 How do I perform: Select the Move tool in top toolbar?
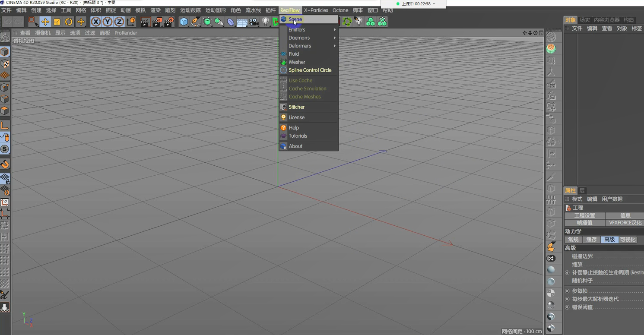pos(45,22)
